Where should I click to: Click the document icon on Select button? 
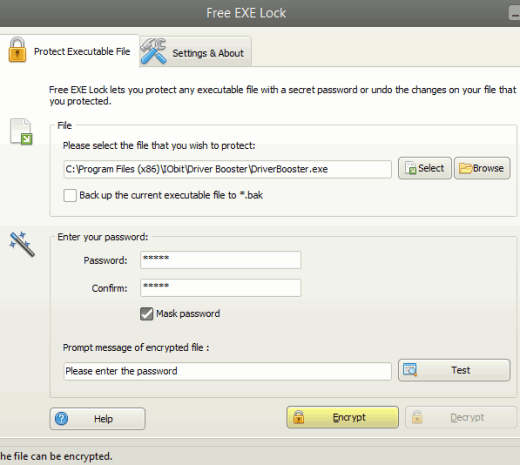click(x=411, y=168)
